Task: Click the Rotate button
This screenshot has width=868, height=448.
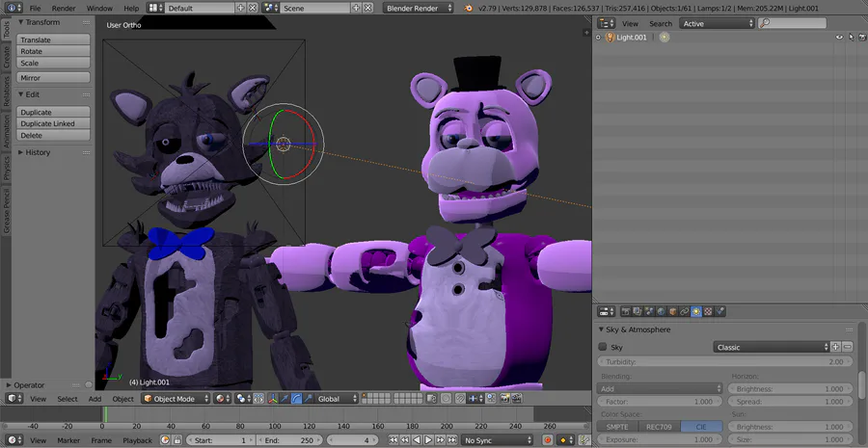Action: tap(53, 51)
